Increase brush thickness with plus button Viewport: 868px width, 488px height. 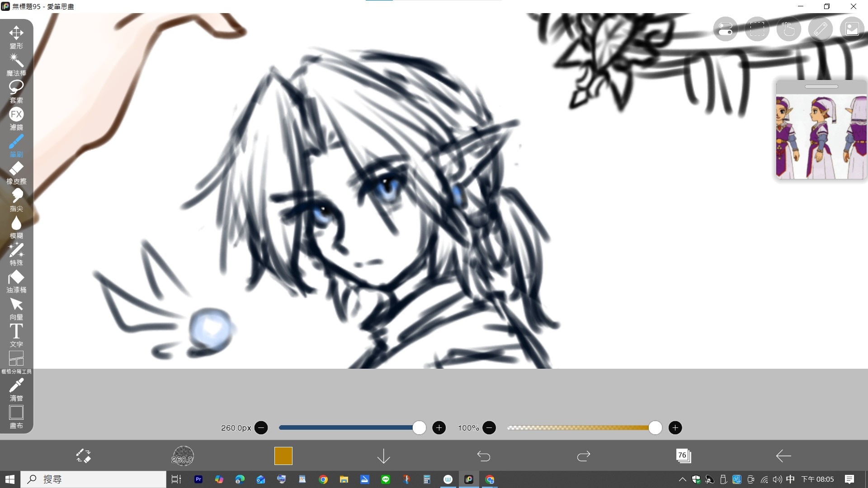point(439,428)
